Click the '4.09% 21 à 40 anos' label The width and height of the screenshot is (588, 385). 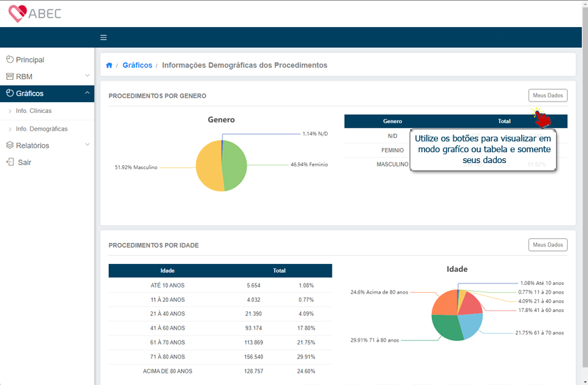pos(541,301)
